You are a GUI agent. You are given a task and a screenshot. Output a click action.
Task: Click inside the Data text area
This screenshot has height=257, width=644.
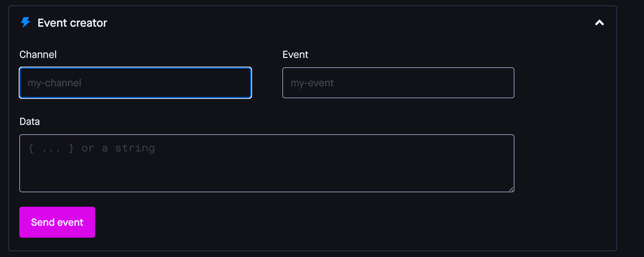[x=267, y=163]
